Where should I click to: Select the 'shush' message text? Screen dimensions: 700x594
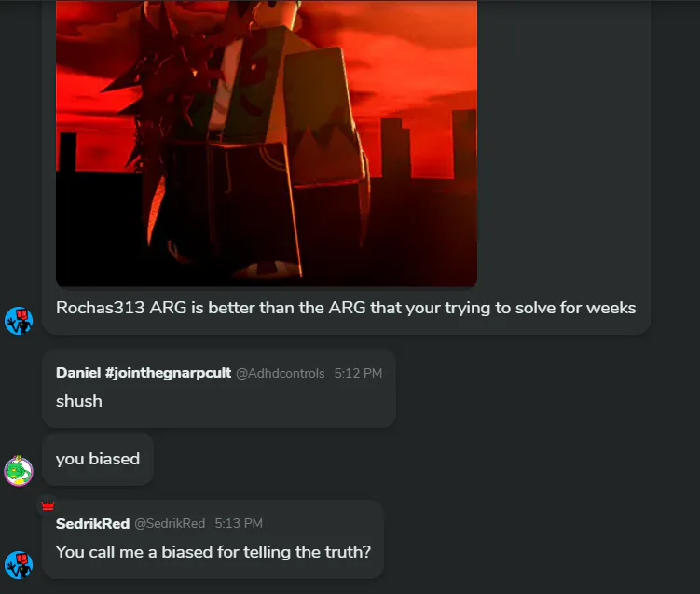(79, 401)
